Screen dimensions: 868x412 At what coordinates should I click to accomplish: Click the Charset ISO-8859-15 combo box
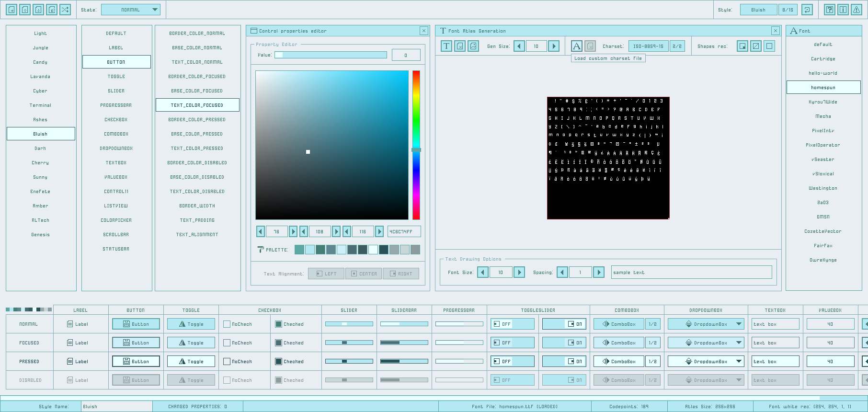[x=648, y=46]
